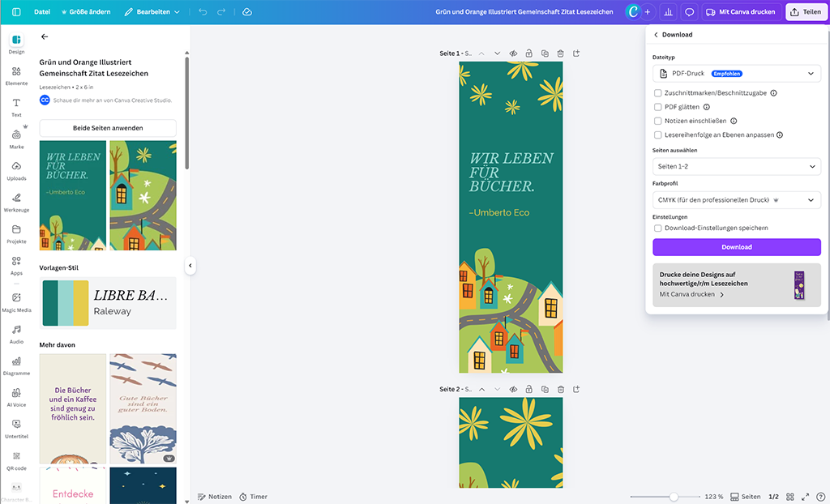Enable Notizen einschließen checkbox
Image resolution: width=830 pixels, height=504 pixels.
(657, 121)
